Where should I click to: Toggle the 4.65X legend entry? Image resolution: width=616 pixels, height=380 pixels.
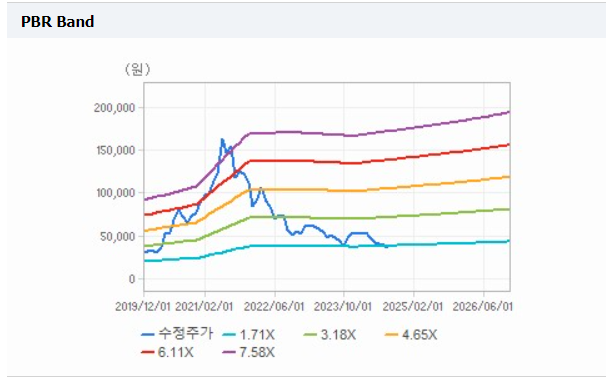click(x=411, y=335)
